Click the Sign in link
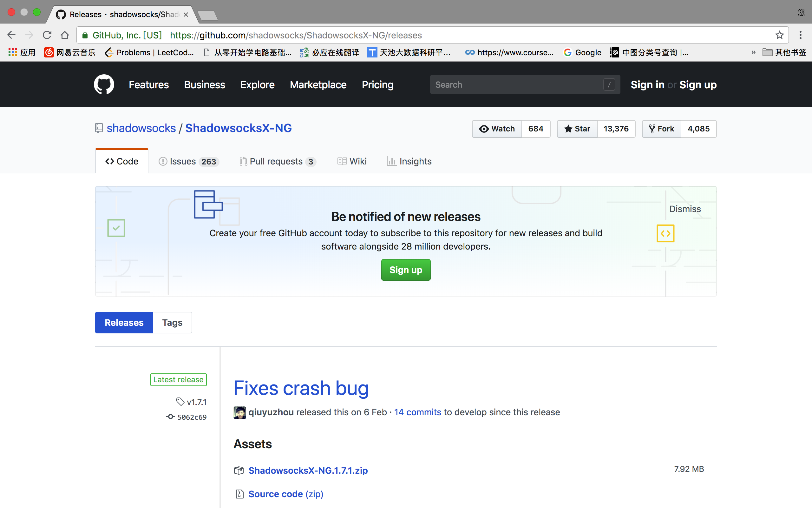This screenshot has height=508, width=812. click(647, 85)
